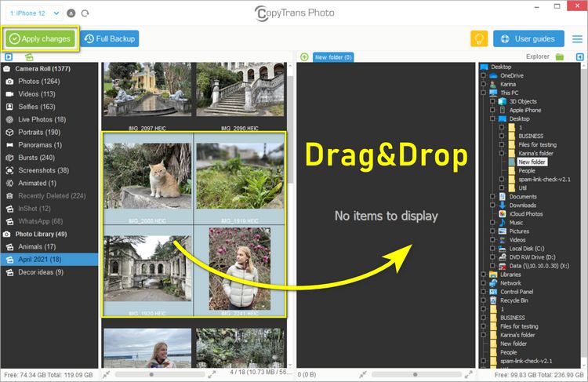The height and width of the screenshot is (382, 588).
Task: Select the cat photo thumbnail
Action: [148, 177]
